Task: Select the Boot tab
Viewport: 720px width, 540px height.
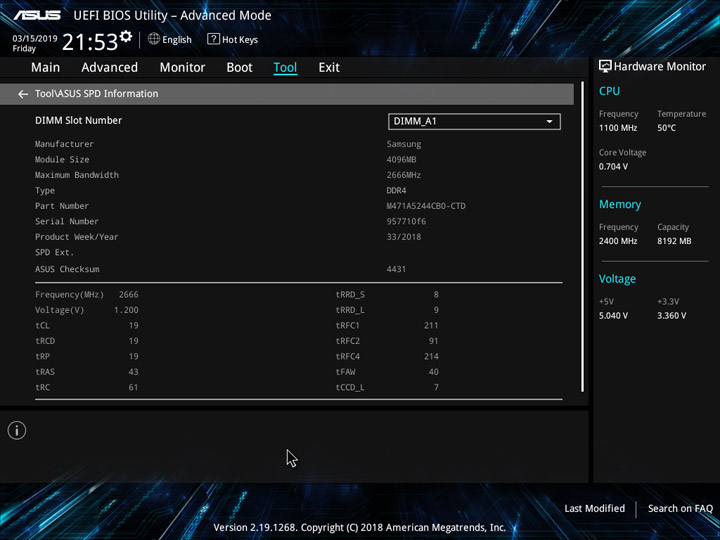Action: coord(239,68)
